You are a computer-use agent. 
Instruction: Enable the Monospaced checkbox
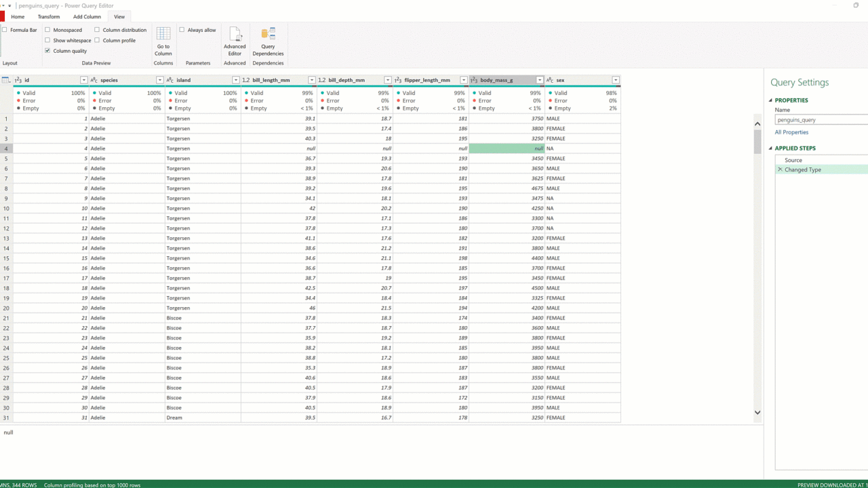47,30
